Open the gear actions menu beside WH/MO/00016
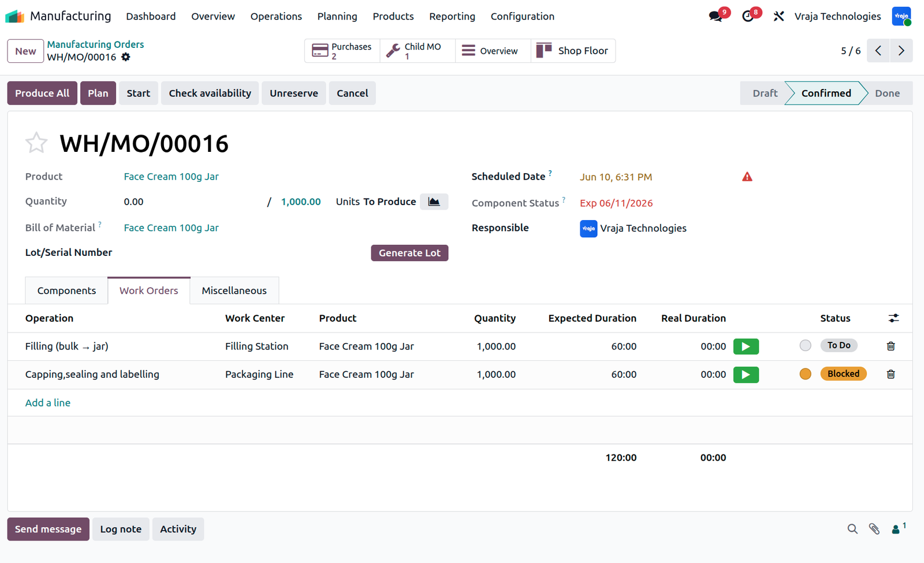This screenshot has height=563, width=924. (126, 57)
